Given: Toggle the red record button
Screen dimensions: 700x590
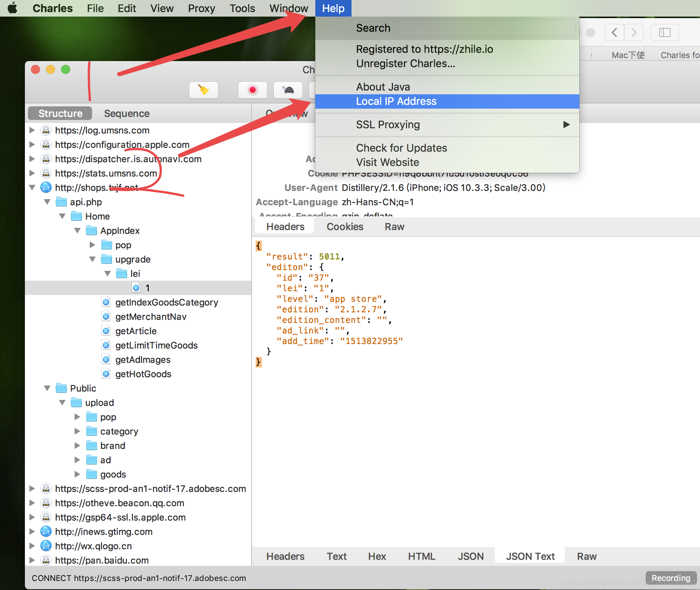Looking at the screenshot, I should click(x=253, y=90).
